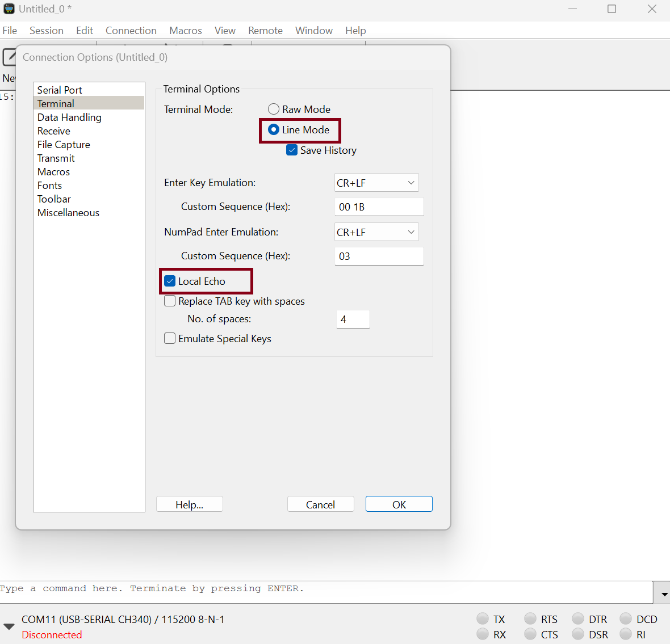This screenshot has height=644, width=670.
Task: Open the Macros menu
Action: point(185,31)
